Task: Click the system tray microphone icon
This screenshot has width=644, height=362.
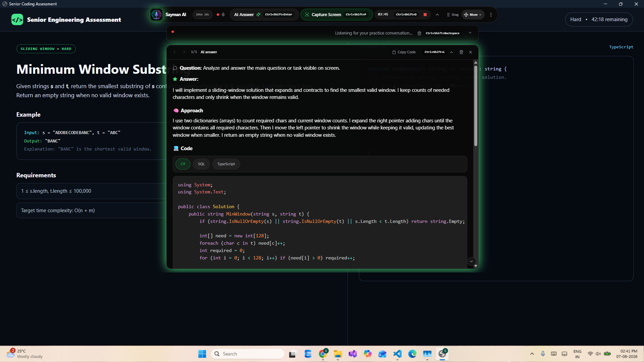Action: 543,354
